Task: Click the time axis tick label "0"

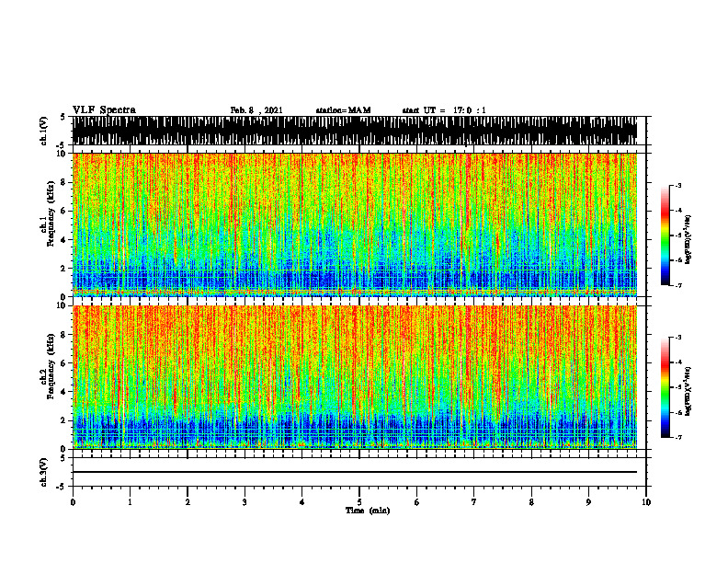Action: (73, 502)
